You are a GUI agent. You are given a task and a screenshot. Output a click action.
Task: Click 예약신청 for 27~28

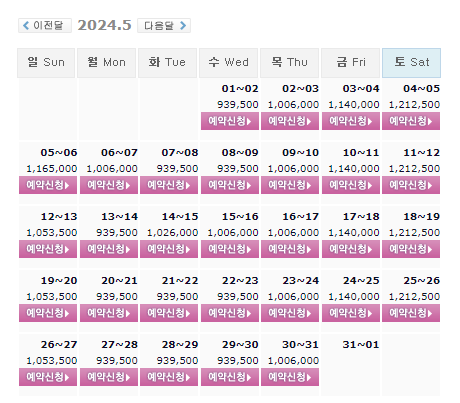click(x=109, y=377)
